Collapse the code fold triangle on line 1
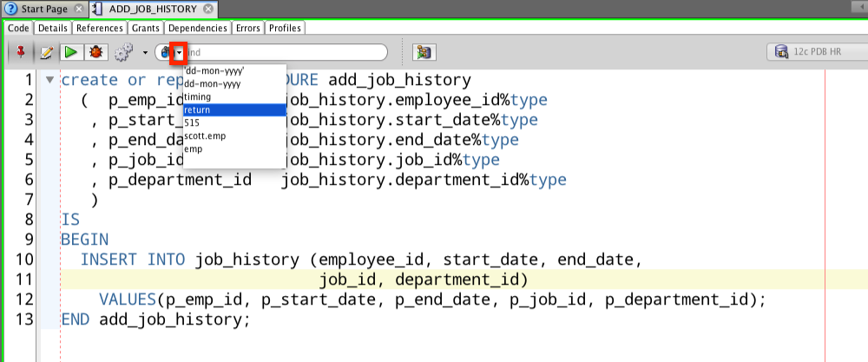868x362 pixels. point(49,80)
